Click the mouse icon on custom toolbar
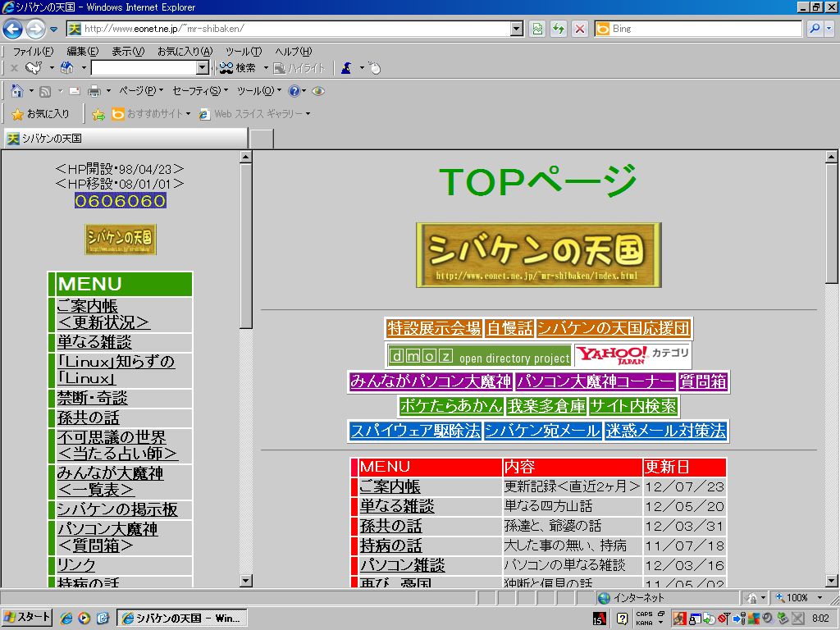Viewport: 840px width, 630px height. [375, 68]
